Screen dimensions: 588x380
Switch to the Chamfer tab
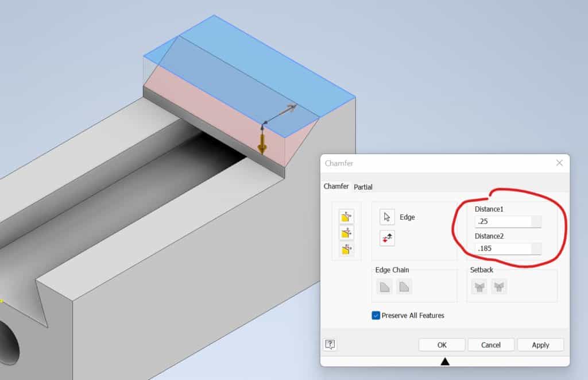click(336, 186)
